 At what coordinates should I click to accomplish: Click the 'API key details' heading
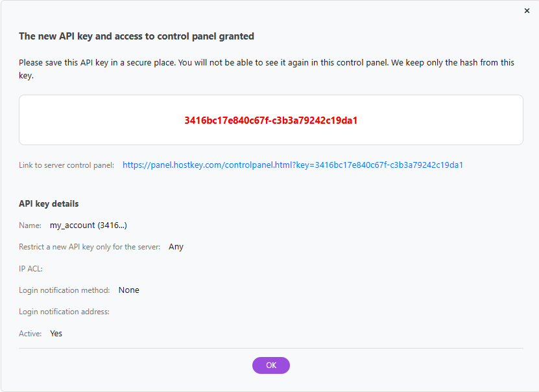point(49,203)
